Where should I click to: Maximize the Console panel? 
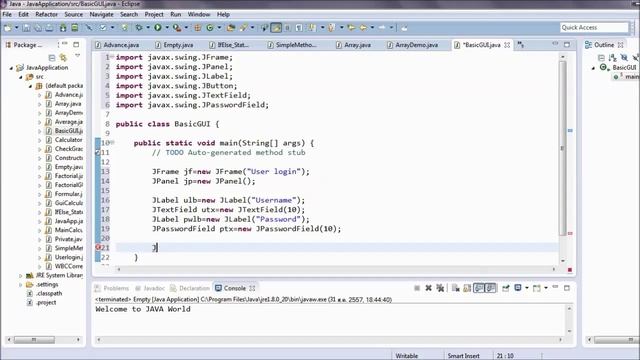tap(567, 288)
